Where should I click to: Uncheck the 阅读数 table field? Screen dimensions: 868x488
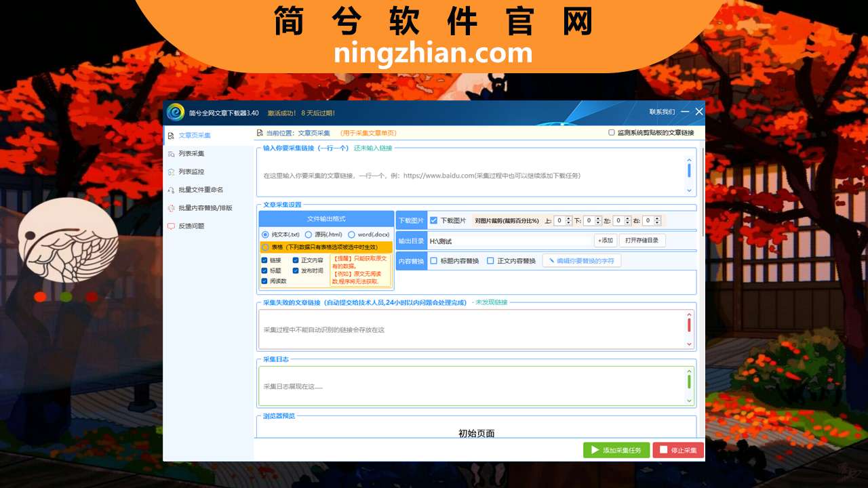(264, 281)
